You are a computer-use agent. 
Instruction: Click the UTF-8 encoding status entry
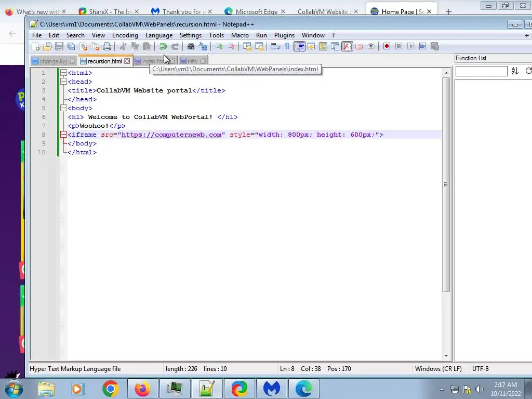(480, 369)
